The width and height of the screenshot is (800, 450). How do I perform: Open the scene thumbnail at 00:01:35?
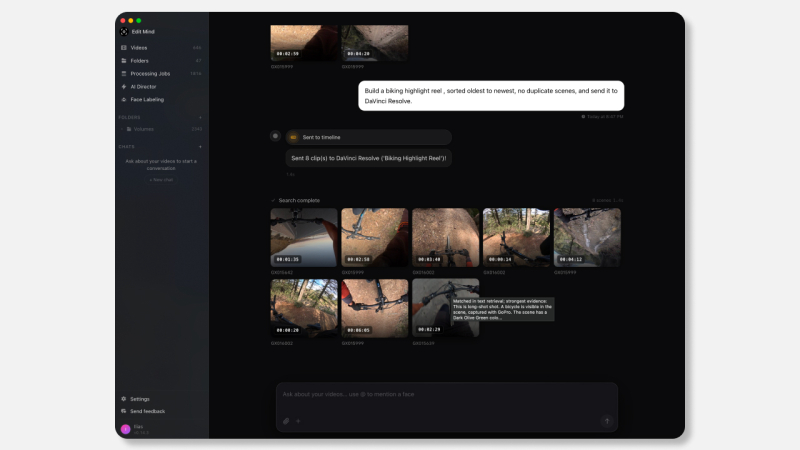304,237
